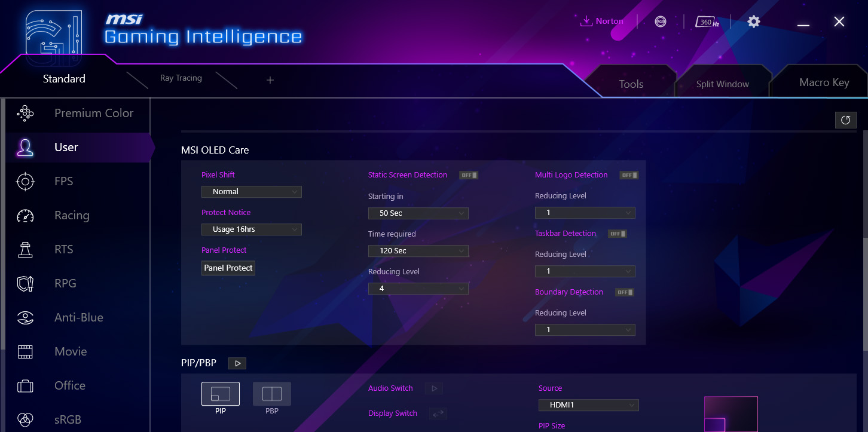The height and width of the screenshot is (432, 868).
Task: Open the Split Window tab
Action: pyautogui.click(x=722, y=84)
